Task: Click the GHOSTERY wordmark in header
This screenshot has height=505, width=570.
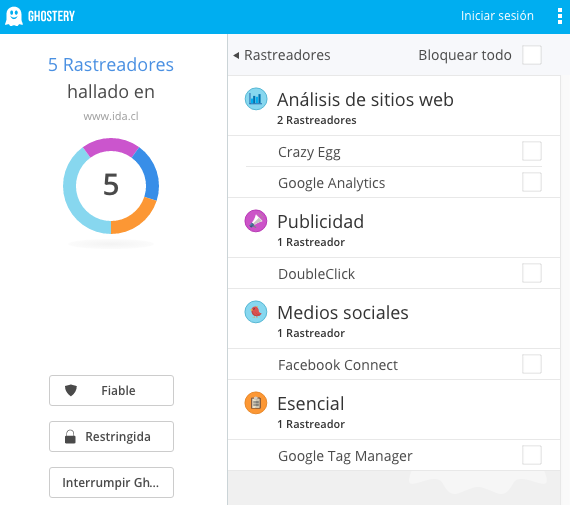Action: [51, 16]
